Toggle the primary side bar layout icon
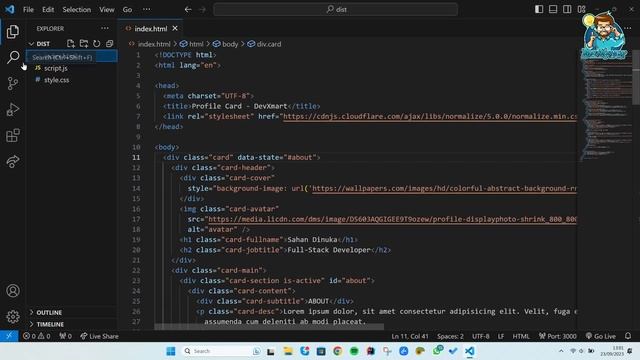This screenshot has height=360, width=640. [539, 9]
